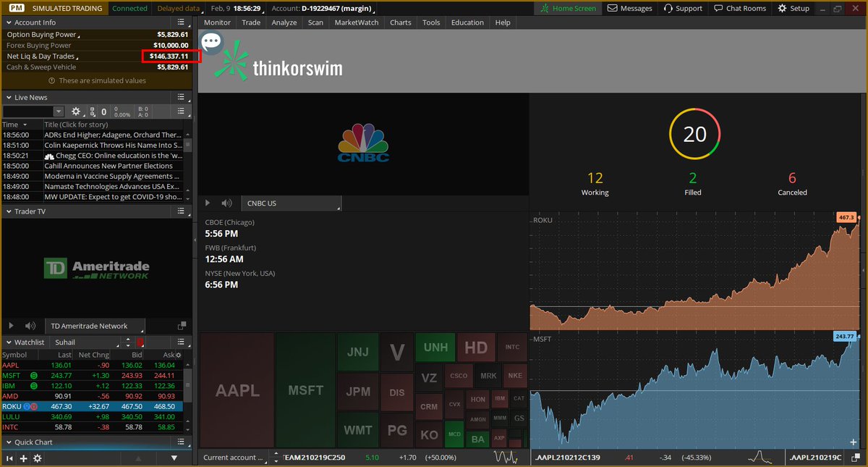Mute Trader TV speaker
The width and height of the screenshot is (868, 467).
pyautogui.click(x=30, y=326)
